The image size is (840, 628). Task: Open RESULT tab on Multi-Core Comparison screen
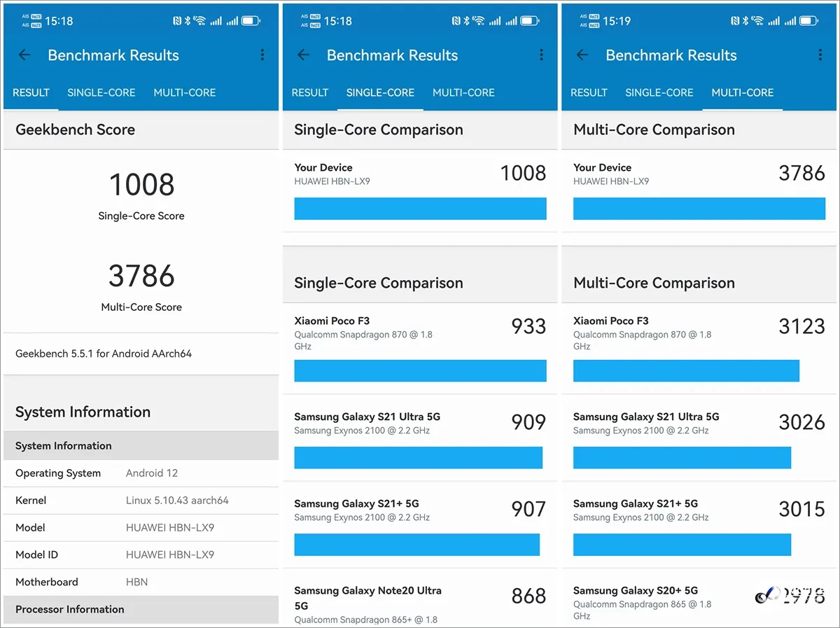589,92
